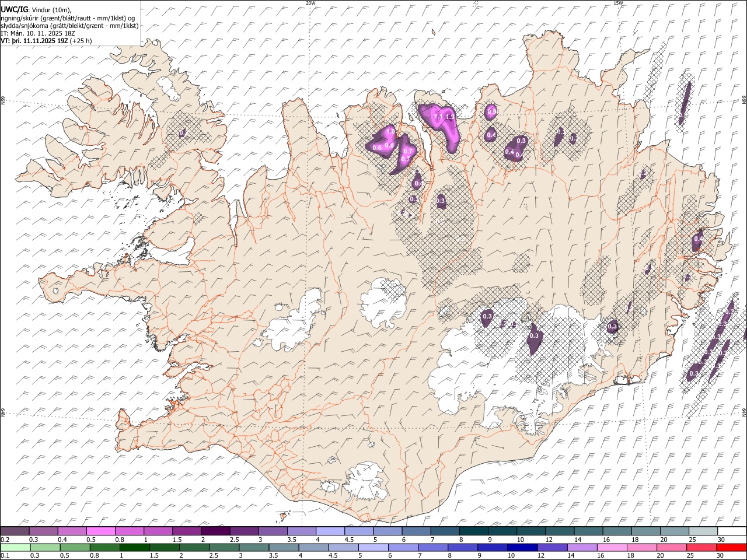Click the 0.9 snowfall value label
The image size is (747, 560).
pos(492,111)
